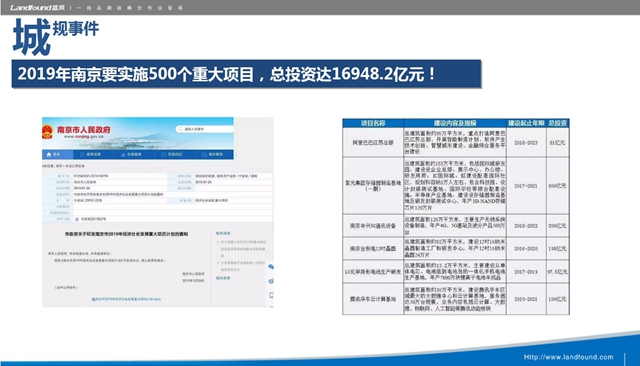Open the www.landfound.com link in the footer
640x366 pixels.
(569, 357)
